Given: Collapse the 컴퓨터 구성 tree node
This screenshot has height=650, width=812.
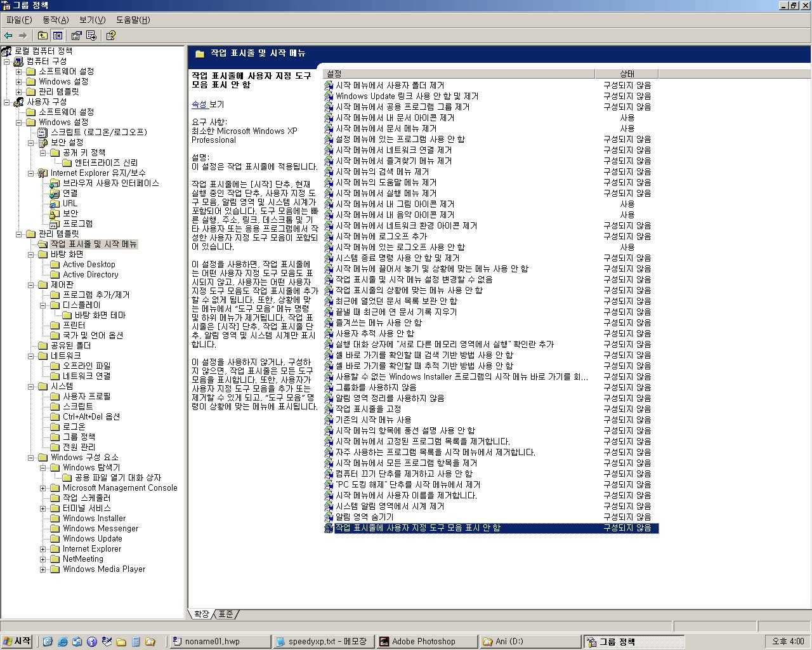Looking at the screenshot, I should (x=7, y=61).
